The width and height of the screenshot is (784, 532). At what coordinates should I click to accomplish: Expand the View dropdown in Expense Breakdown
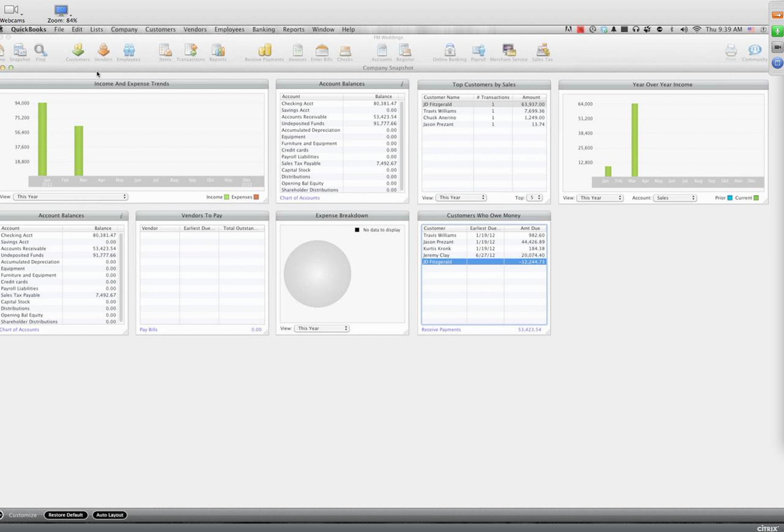321,328
